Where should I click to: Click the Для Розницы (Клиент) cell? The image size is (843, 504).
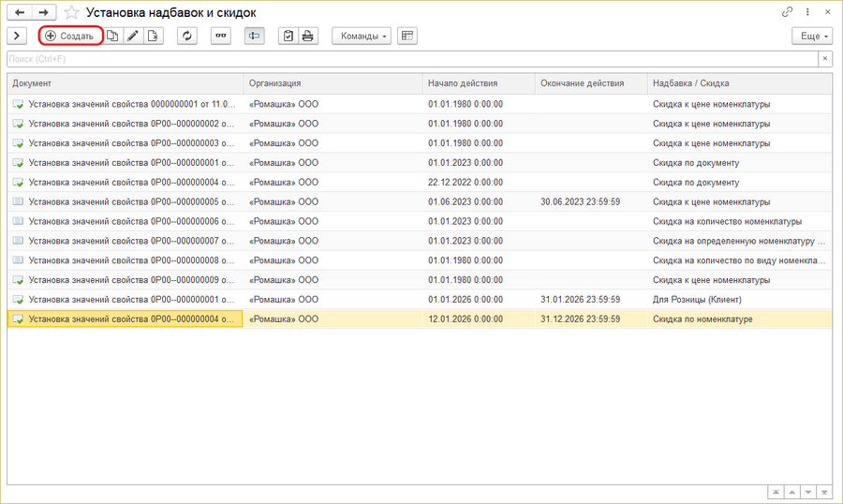(740, 300)
